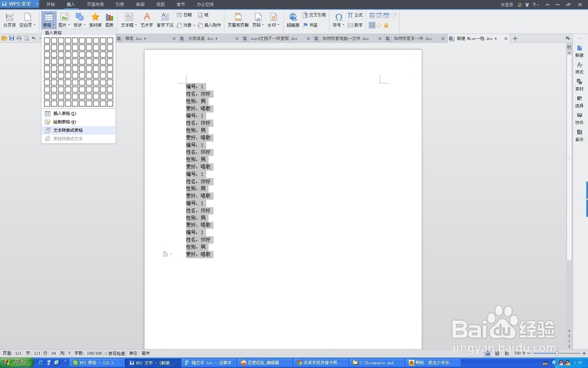The height and width of the screenshot is (368, 588).
Task: Open the 样式 styles sidebar button
Action: tap(579, 68)
